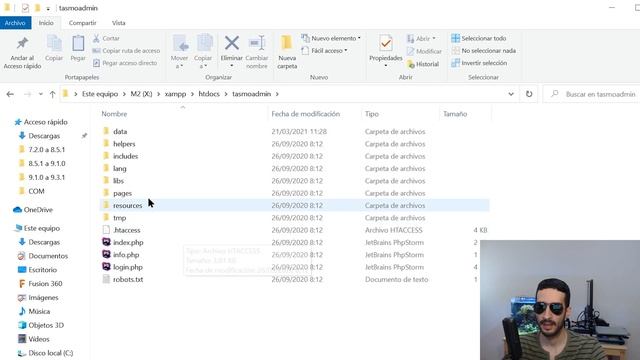
Task: Click the Pegar clipboard icon
Action: [78, 43]
